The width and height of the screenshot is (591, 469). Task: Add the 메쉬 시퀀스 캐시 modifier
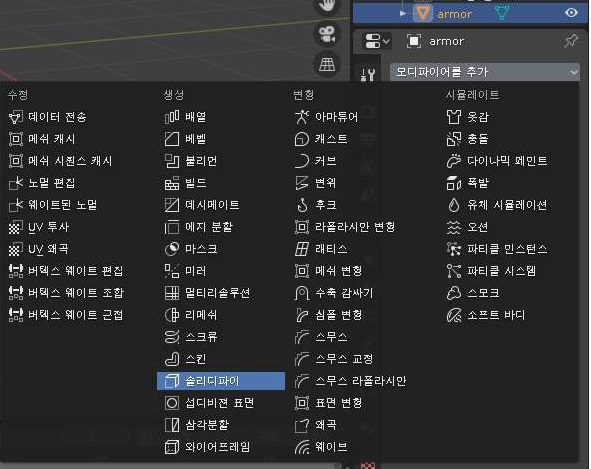[60, 161]
